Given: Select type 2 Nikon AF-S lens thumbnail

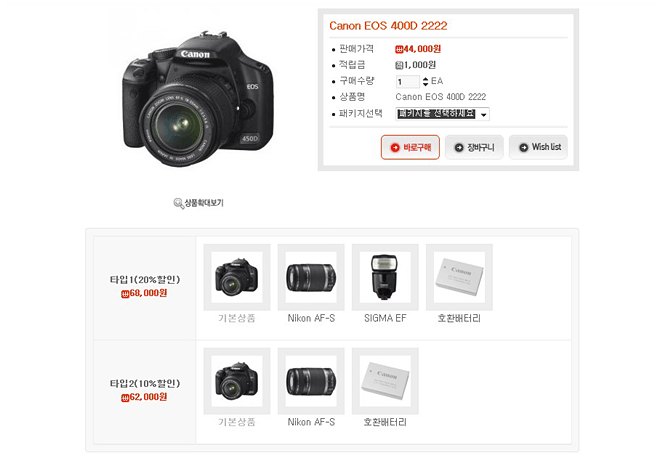Looking at the screenshot, I should pos(311,381).
